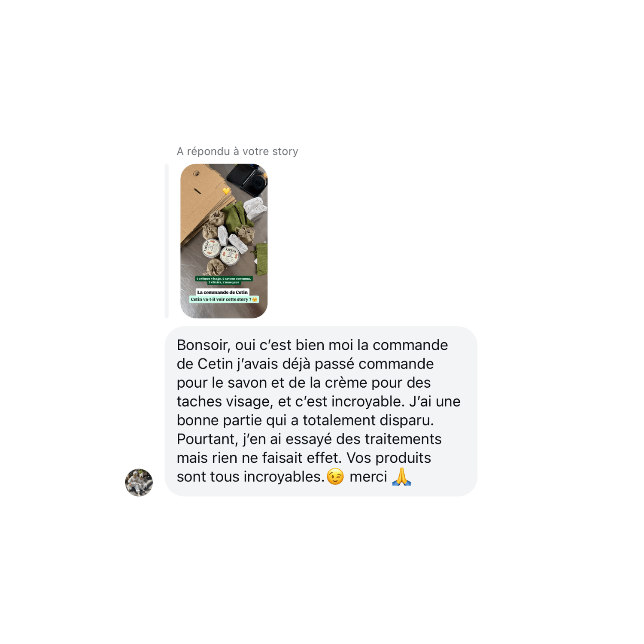Click the folded hands emoji after merci
644x644 pixels.
pos(401,477)
